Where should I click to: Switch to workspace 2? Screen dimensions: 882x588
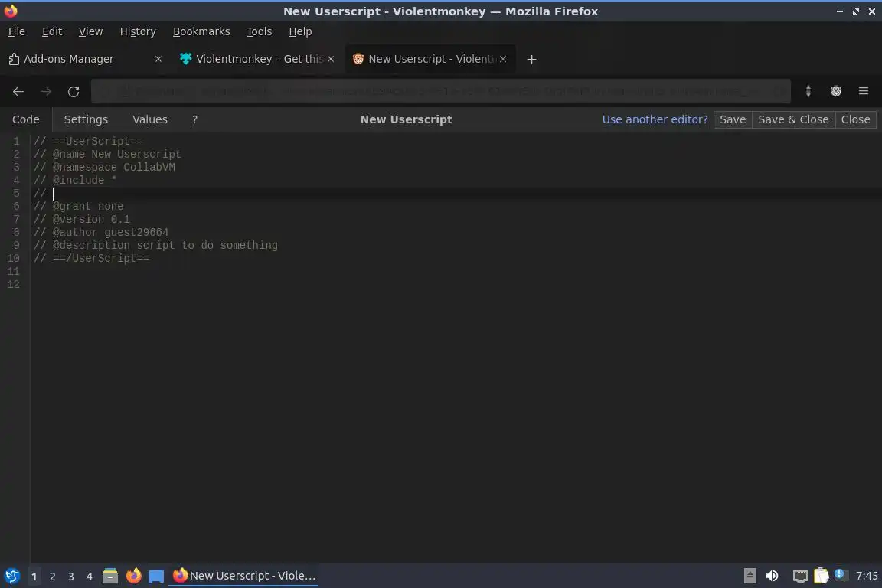tap(53, 577)
